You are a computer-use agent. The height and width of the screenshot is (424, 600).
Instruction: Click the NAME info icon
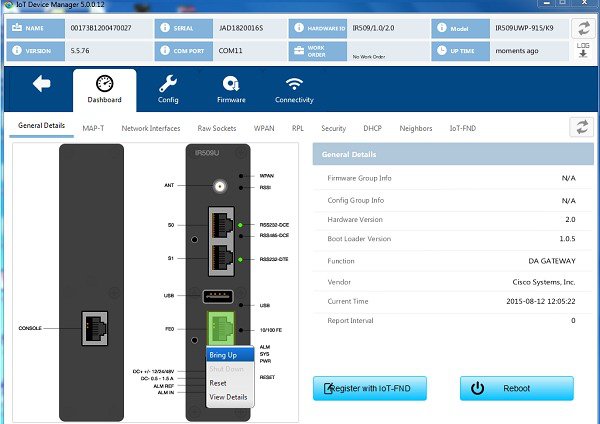pyautogui.click(x=17, y=28)
